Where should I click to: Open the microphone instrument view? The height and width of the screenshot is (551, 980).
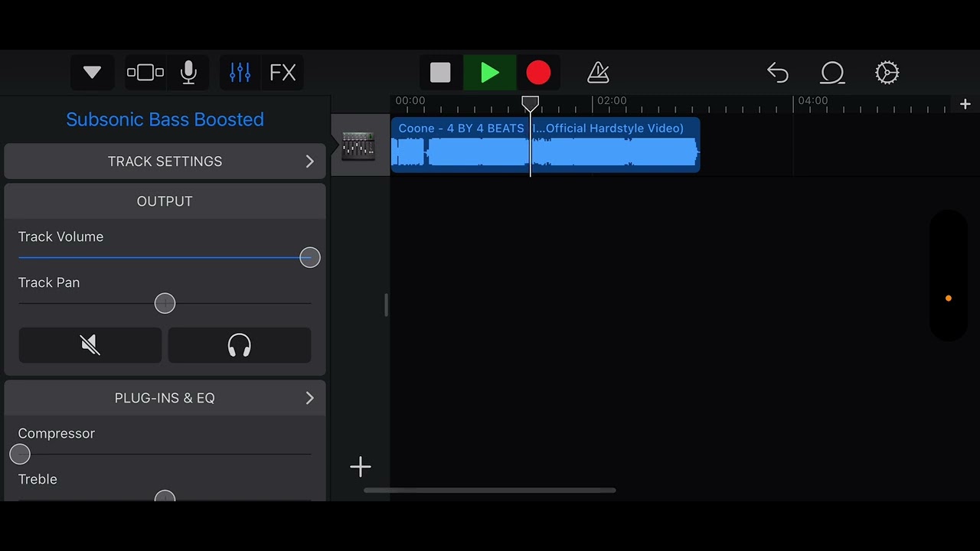coord(188,73)
